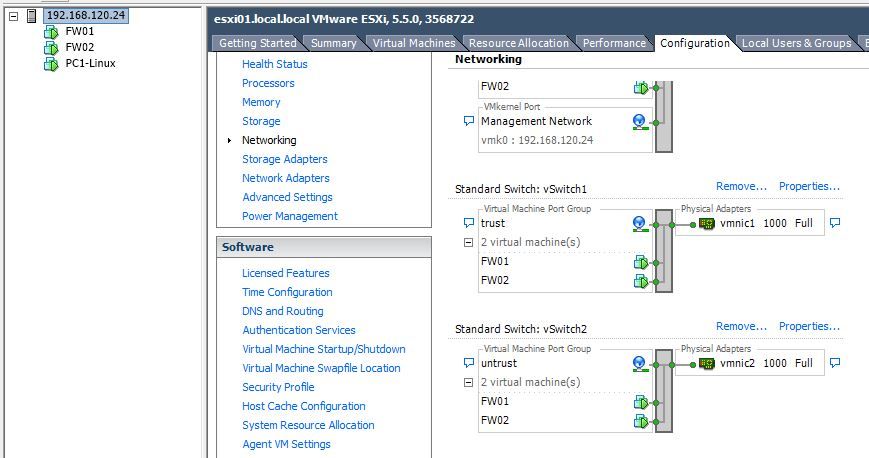Open Storage Adapters in hardware list
This screenshot has height=458, width=869.
284,159
